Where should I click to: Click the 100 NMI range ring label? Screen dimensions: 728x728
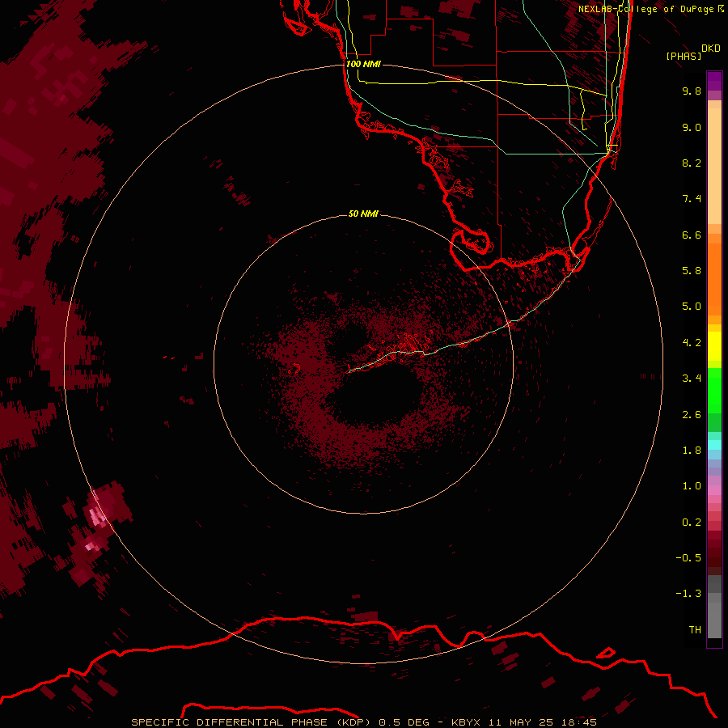(x=363, y=64)
